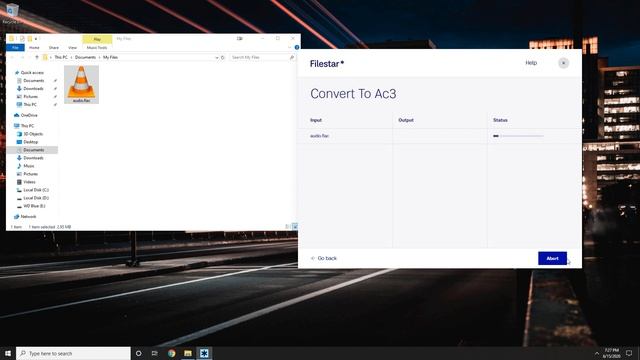Open Filestar from the taskbar
640x360 pixels.
pyautogui.click(x=204, y=353)
